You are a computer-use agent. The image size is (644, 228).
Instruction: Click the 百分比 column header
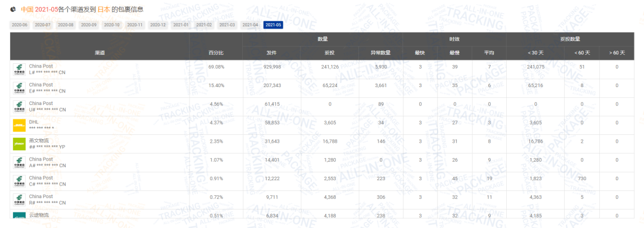216,53
